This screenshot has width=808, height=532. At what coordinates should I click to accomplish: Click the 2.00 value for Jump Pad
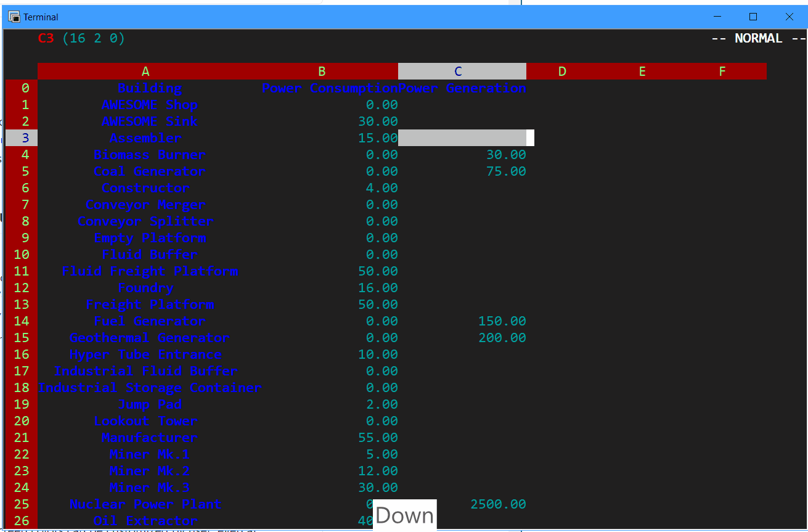coord(382,404)
